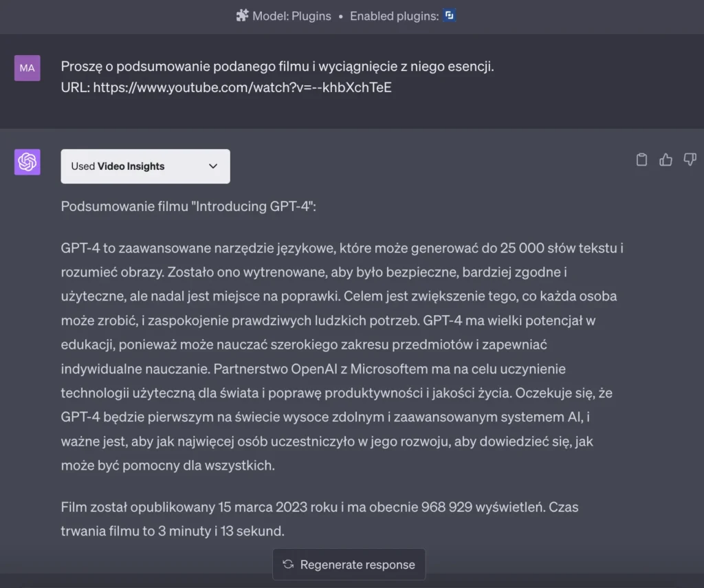Click the puzzle piece Model Plugins icon

pyautogui.click(x=242, y=15)
